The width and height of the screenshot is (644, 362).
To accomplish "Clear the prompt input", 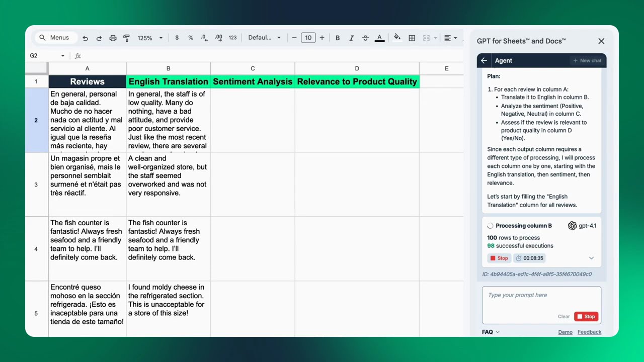I will [563, 317].
